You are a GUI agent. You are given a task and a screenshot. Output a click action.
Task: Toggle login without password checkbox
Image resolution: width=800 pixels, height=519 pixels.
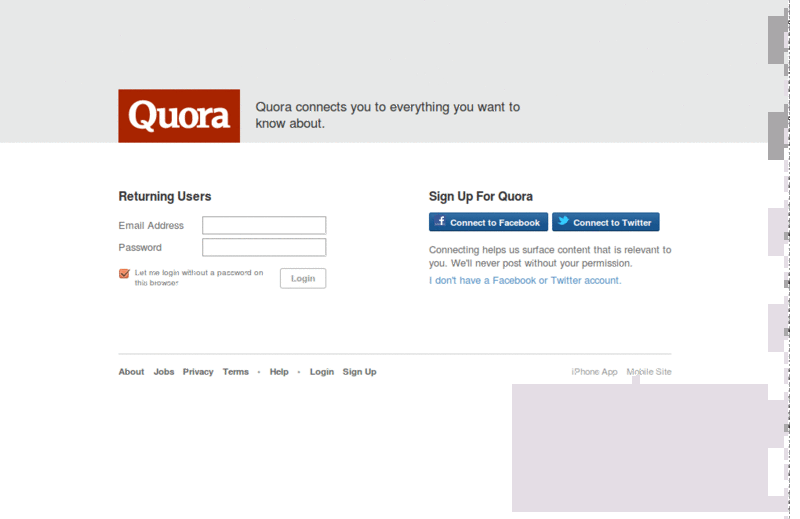coord(124,274)
